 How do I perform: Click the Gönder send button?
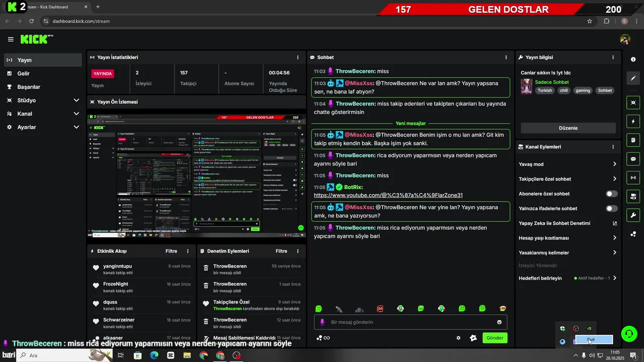495,338
